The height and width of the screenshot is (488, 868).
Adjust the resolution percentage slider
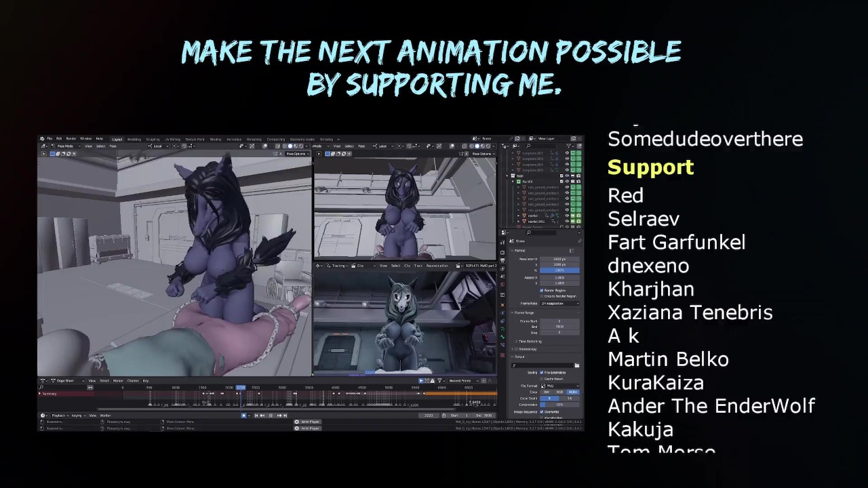pyautogui.click(x=559, y=270)
